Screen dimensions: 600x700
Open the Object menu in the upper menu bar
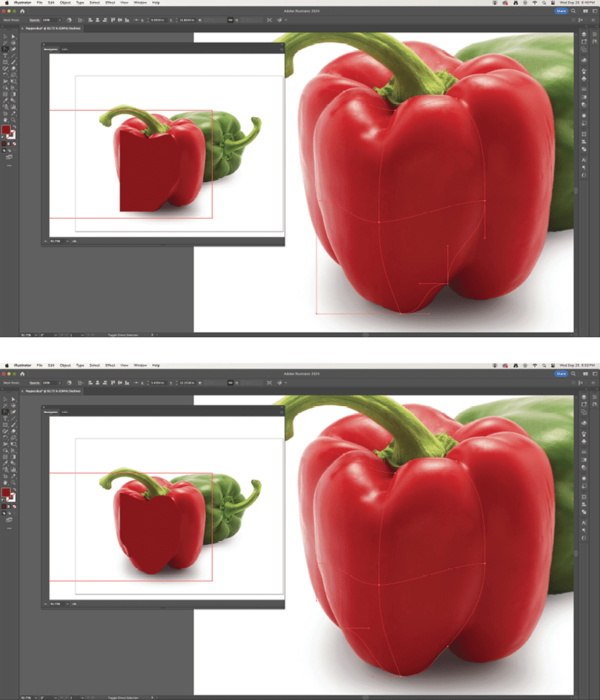point(65,3)
